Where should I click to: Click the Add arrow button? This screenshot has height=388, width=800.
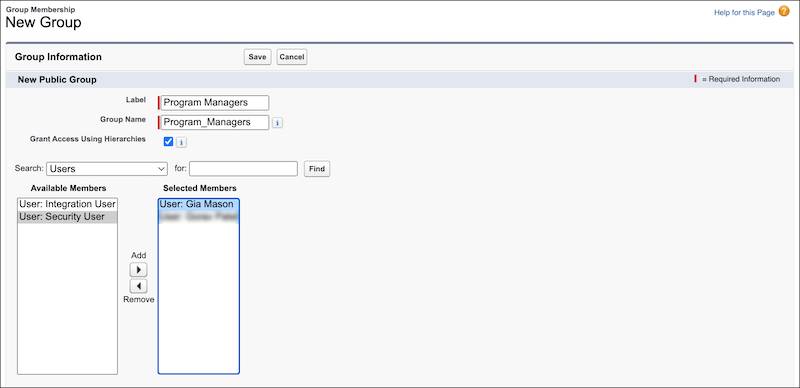pyautogui.click(x=138, y=270)
